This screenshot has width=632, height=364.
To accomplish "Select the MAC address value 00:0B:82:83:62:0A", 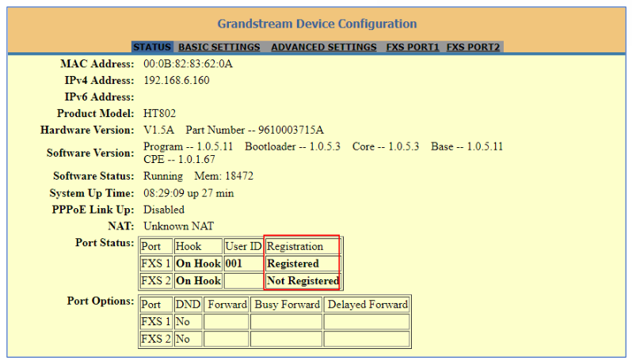I will click(x=188, y=64).
